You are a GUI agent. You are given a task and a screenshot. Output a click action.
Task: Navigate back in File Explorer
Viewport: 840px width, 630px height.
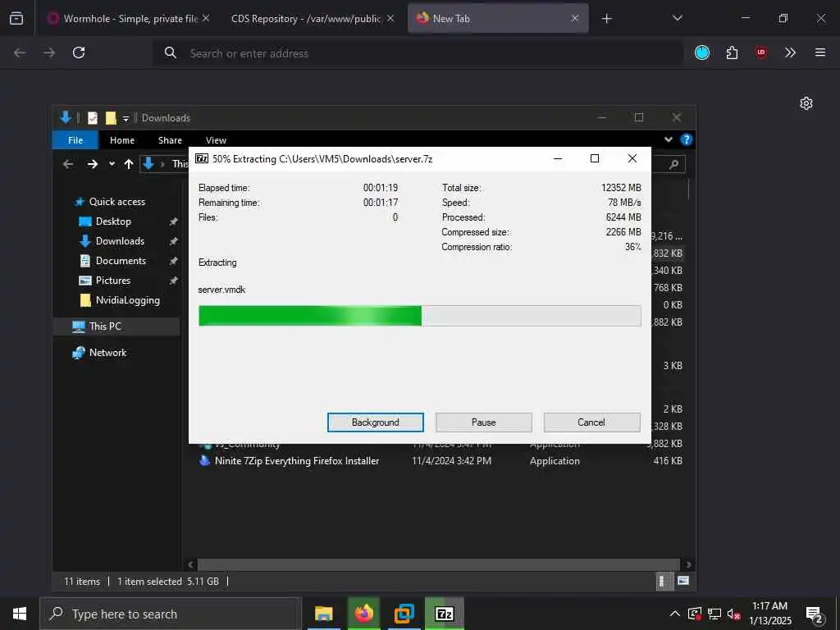68,164
